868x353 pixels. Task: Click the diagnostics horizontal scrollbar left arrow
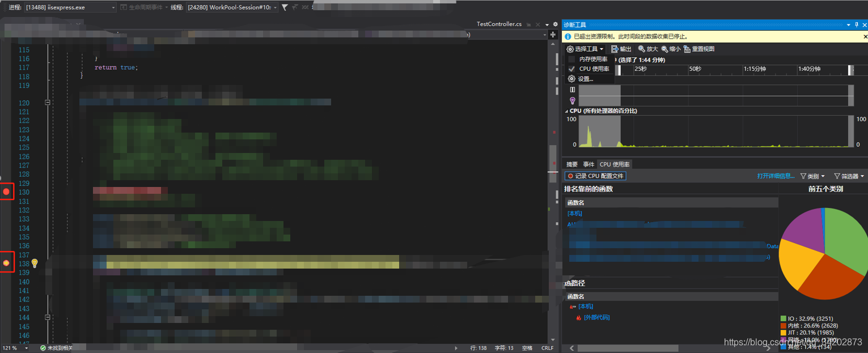tap(571, 348)
